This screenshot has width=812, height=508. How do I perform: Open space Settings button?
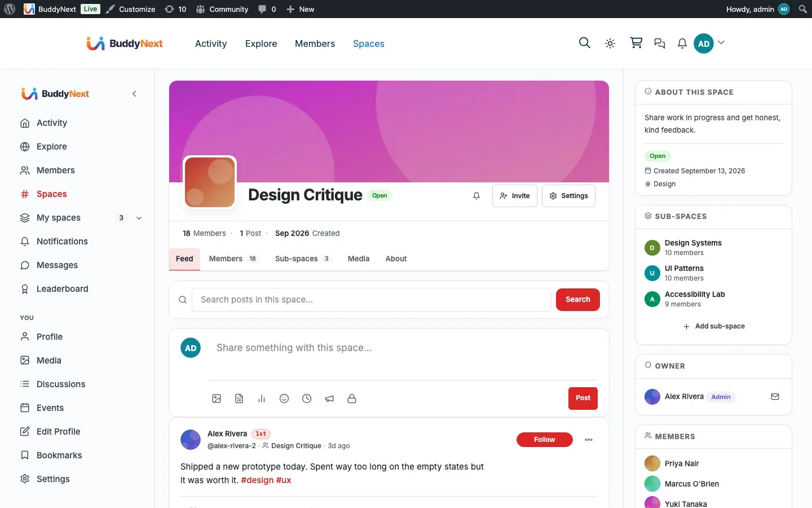tap(568, 196)
